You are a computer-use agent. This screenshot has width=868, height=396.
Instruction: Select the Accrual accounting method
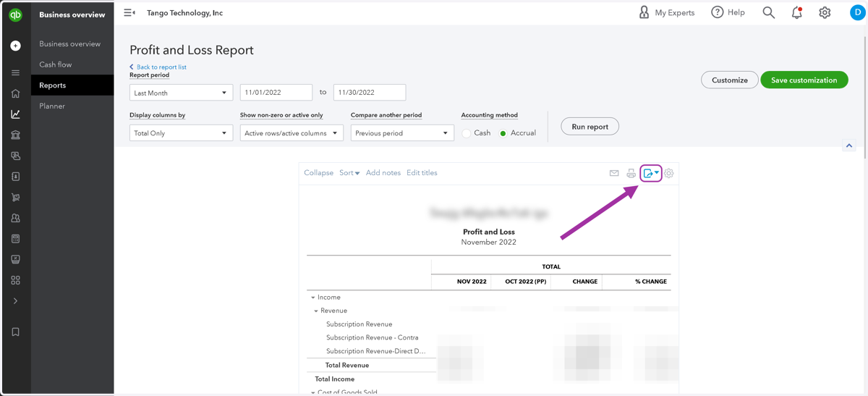[x=503, y=133]
